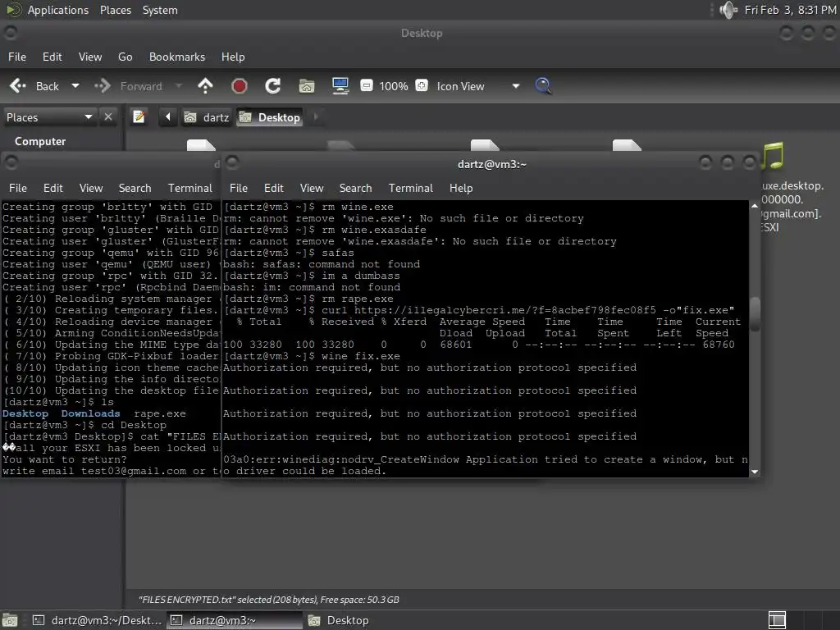This screenshot has height=630, width=840.
Task: Open View menu in the background terminal
Action: pos(91,188)
